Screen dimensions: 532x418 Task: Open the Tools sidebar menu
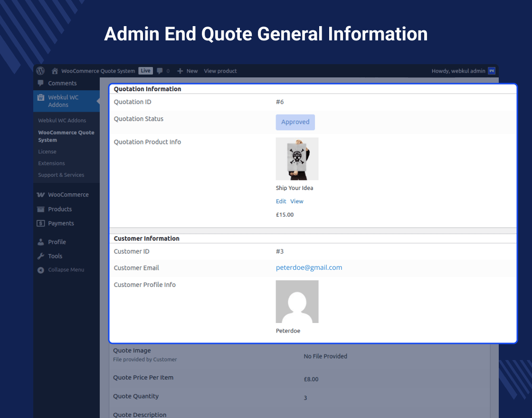(55, 256)
